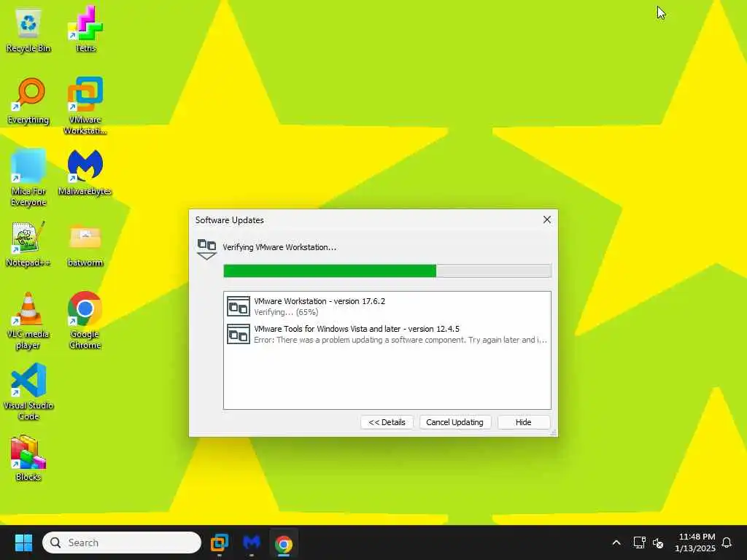Click the Mica For Everyone desktop icon

(x=28, y=177)
